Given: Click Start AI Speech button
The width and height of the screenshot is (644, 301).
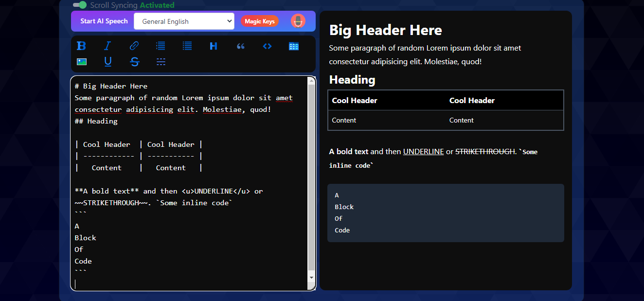Looking at the screenshot, I should point(104,21).
